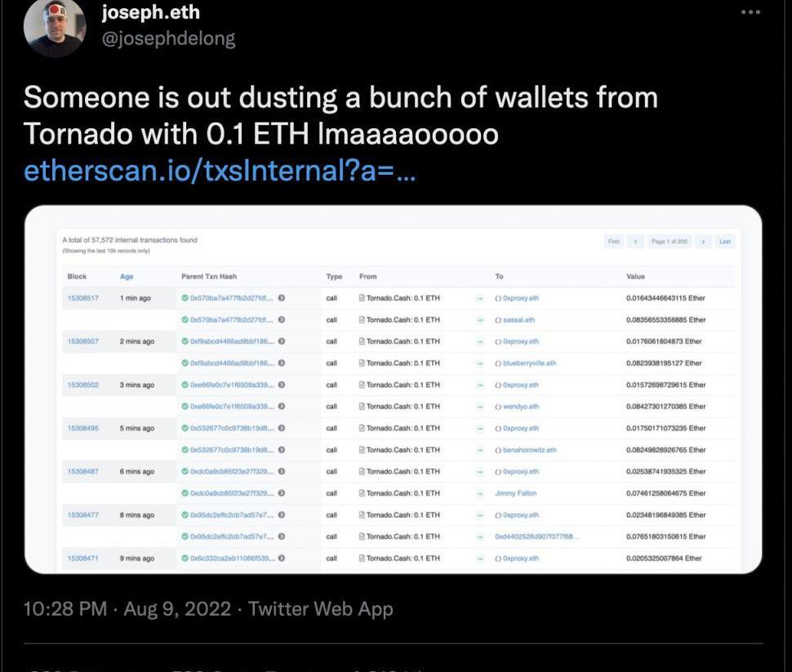
Task: Open the tweet's three-dot more menu
Action: pyautogui.click(x=750, y=12)
